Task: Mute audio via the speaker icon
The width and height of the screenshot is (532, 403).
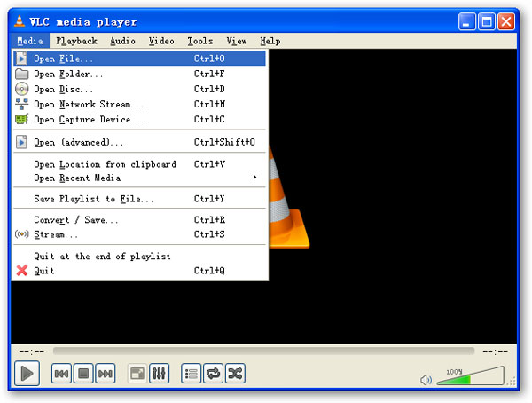Action: coord(426,380)
